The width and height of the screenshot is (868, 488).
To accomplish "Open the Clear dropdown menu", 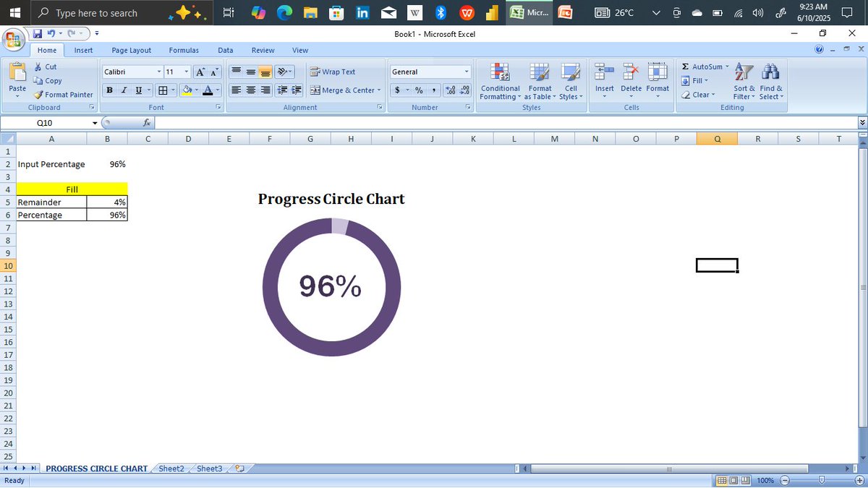I will tap(698, 95).
